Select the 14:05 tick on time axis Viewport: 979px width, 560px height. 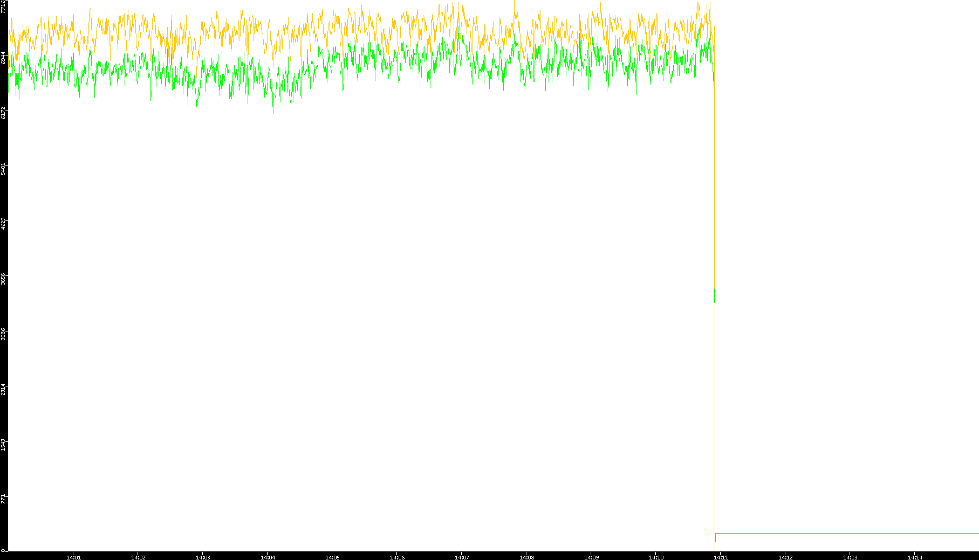click(332, 557)
